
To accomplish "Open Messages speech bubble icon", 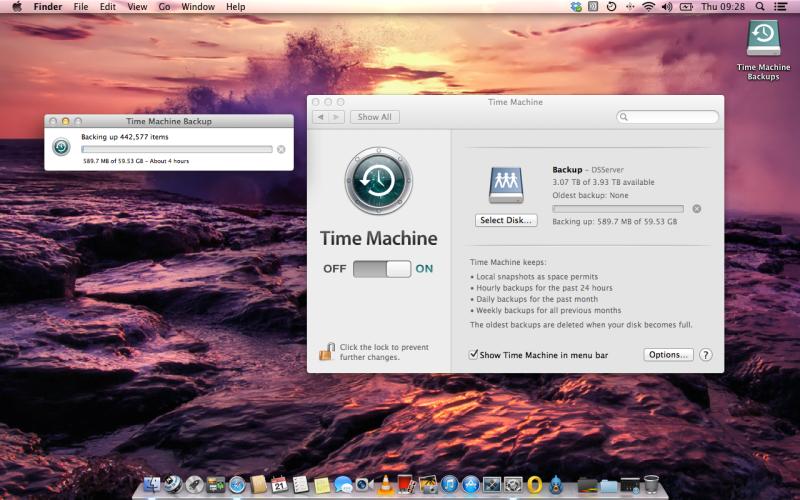I will point(343,484).
